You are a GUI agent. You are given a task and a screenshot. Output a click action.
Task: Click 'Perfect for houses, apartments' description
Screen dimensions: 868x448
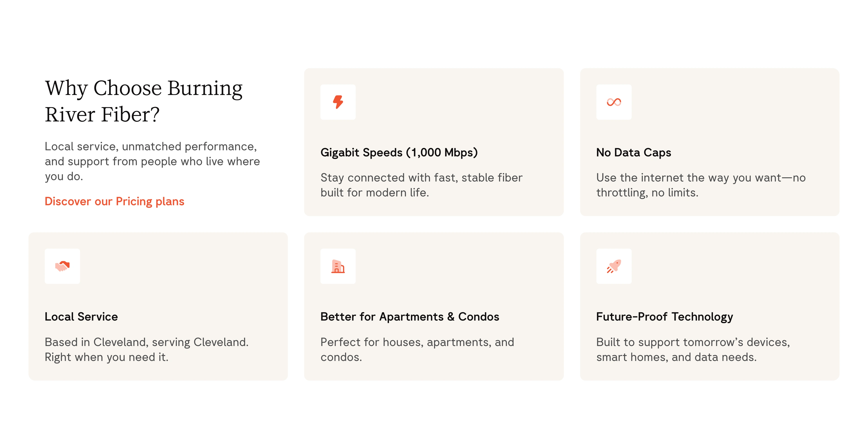(x=417, y=342)
